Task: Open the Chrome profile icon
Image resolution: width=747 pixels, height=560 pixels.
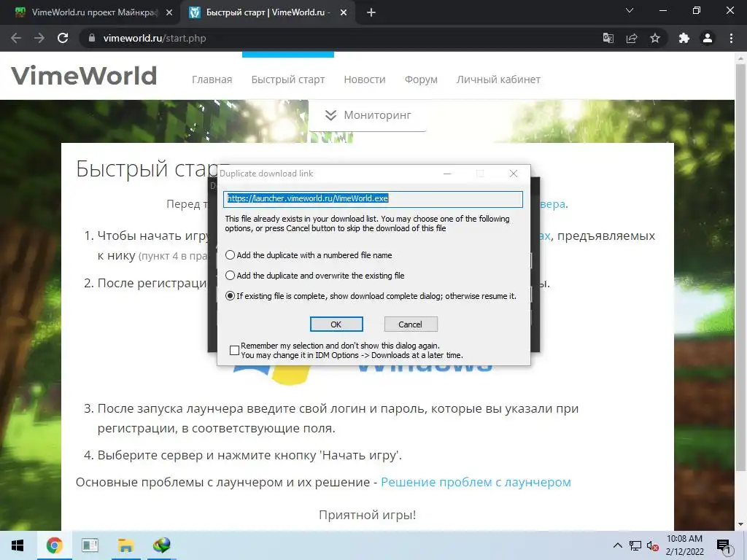Action: (x=708, y=38)
